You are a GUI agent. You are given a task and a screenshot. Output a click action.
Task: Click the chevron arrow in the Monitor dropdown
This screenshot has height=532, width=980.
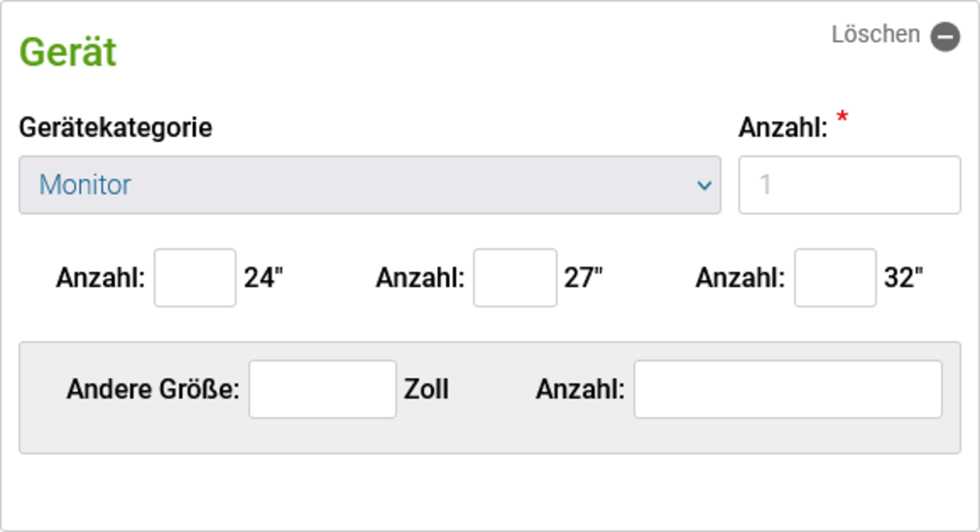(704, 185)
